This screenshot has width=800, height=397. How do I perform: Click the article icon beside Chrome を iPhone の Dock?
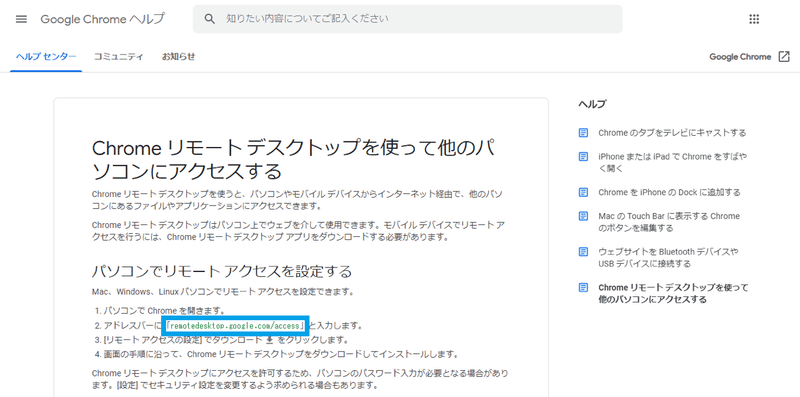pyautogui.click(x=583, y=192)
